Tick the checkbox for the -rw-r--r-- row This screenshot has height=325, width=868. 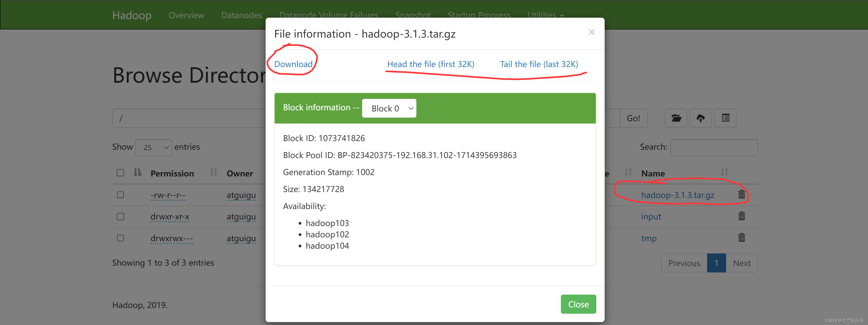click(x=120, y=195)
